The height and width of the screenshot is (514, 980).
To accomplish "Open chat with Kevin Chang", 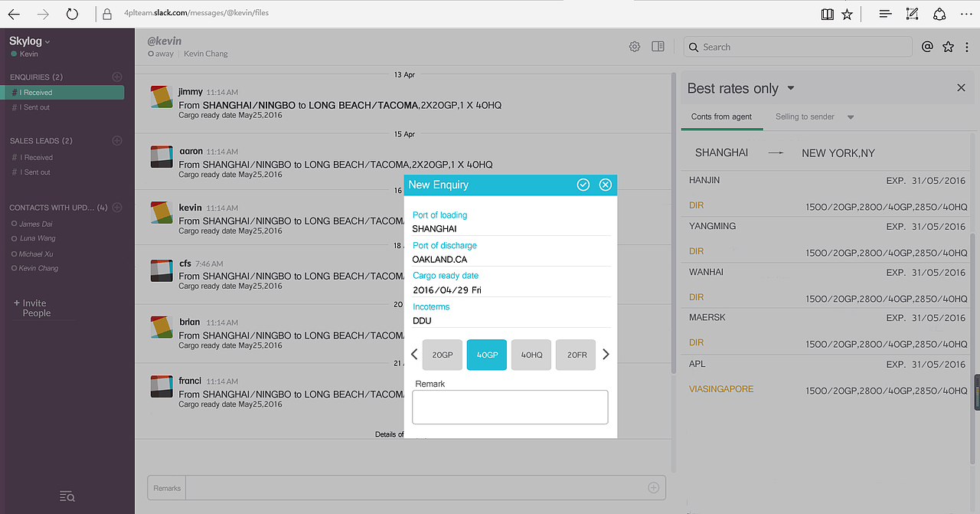I will (35, 268).
